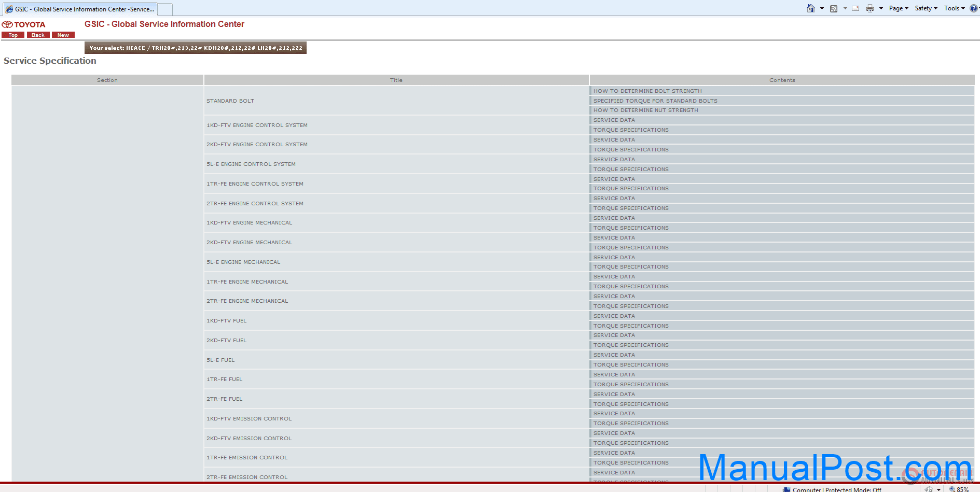The width and height of the screenshot is (980, 492).
Task: Open SERVICE DATA for 5L-E ENGINE MECHANICAL
Action: pyautogui.click(x=614, y=257)
